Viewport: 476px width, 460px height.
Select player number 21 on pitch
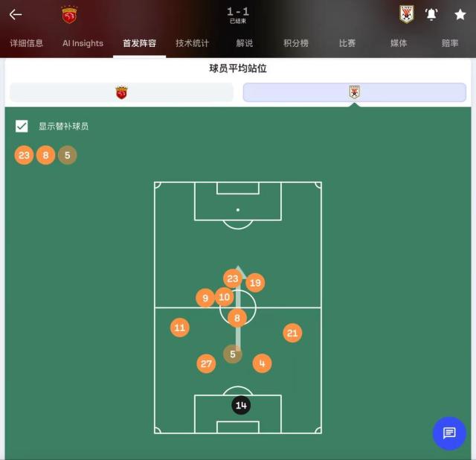(x=292, y=333)
